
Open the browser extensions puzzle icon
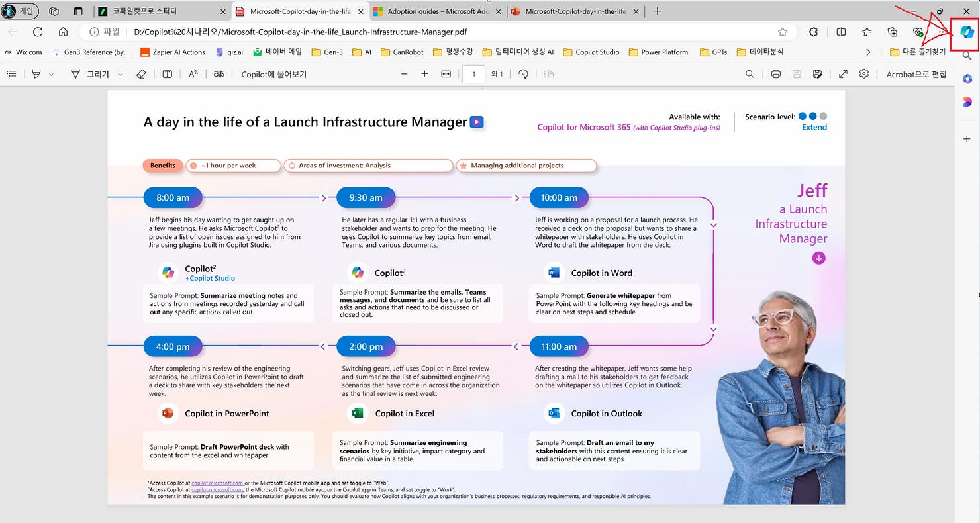pos(814,32)
